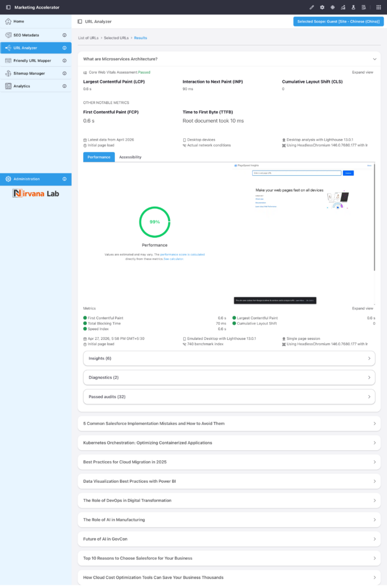Expand Role of DevOps in Digital Transformation
This screenshot has width=387, height=588.
point(229,501)
